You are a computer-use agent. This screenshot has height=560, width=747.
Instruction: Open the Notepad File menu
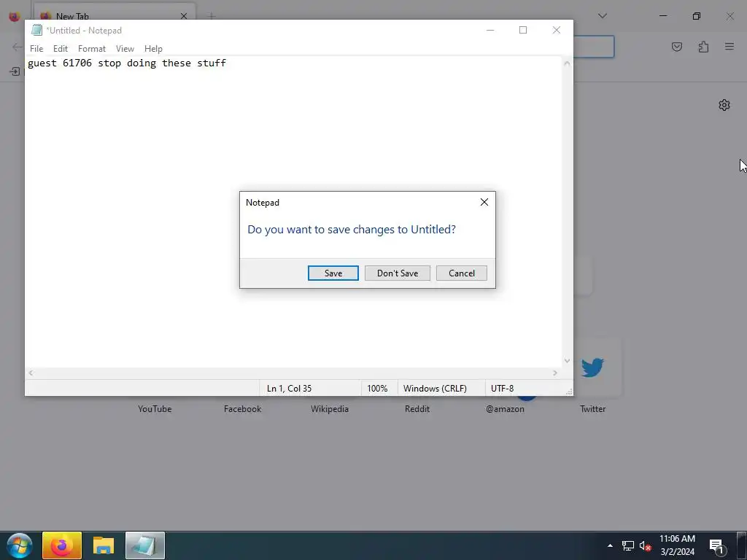pos(36,49)
